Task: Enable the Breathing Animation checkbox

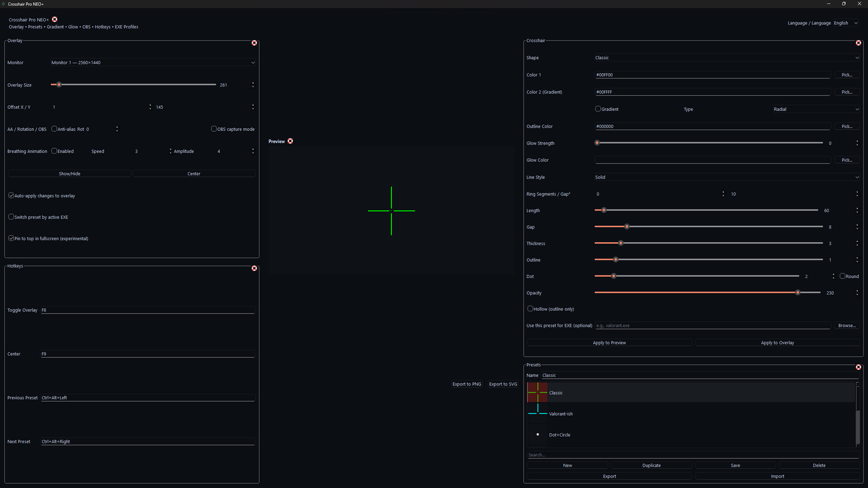Action: (x=54, y=150)
